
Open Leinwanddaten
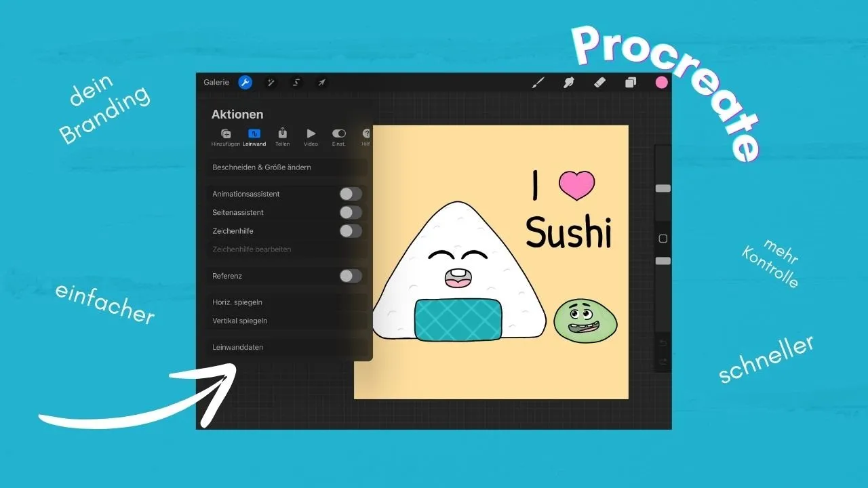[287, 347]
